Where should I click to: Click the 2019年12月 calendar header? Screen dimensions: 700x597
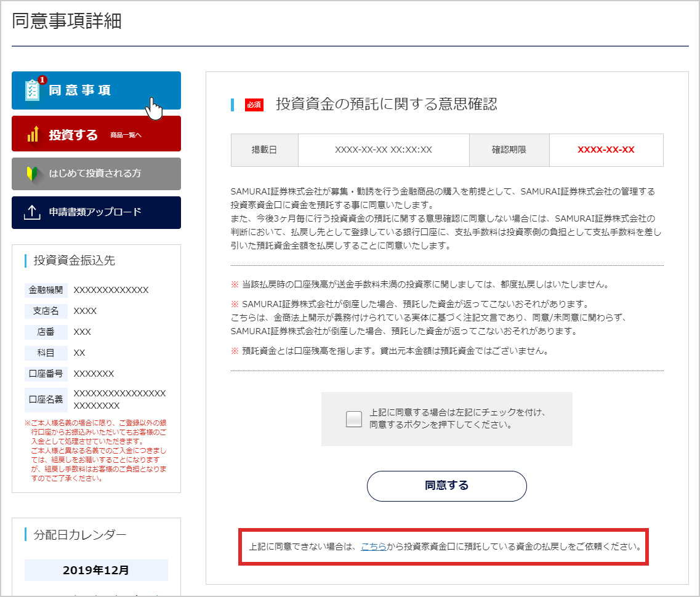tap(96, 570)
